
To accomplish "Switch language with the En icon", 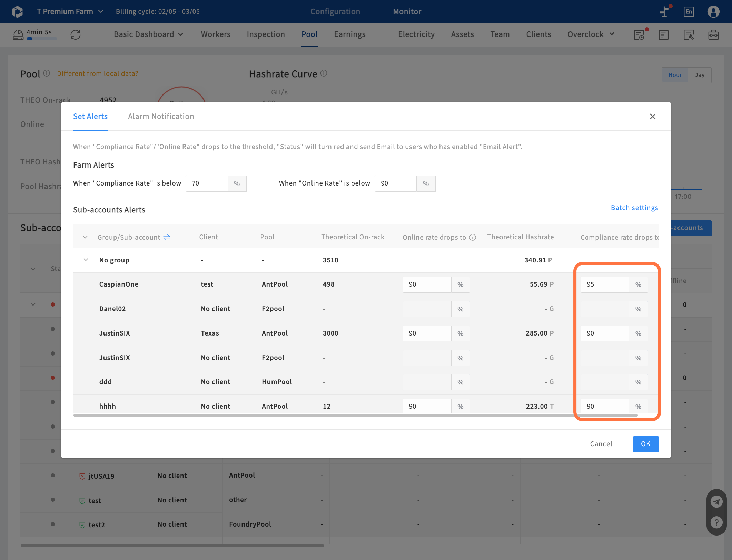I will (689, 11).
